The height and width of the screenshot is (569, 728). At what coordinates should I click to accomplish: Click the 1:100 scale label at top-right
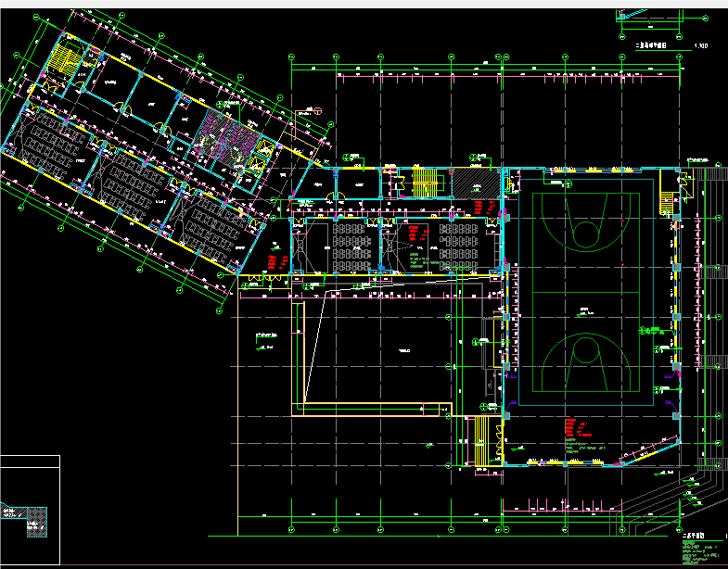[701, 46]
